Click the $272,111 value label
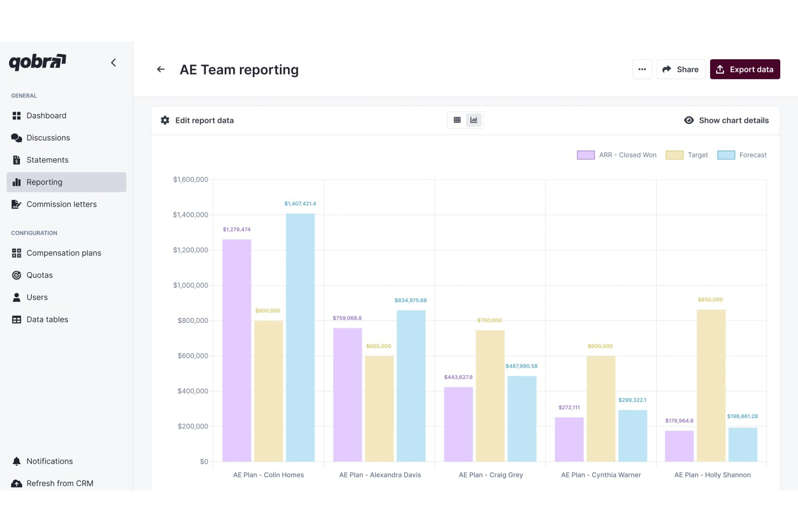This screenshot has width=798, height=532. 569,407
